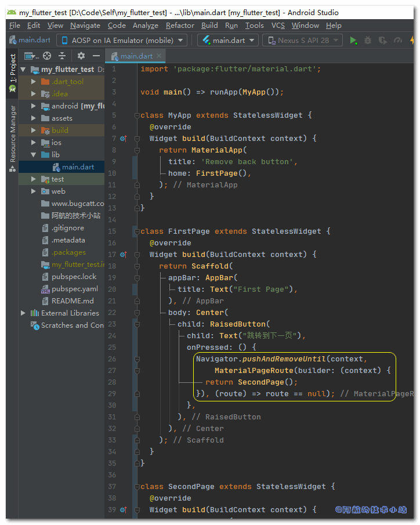
Task: Expand the android folder in project tree
Action: pos(34,106)
